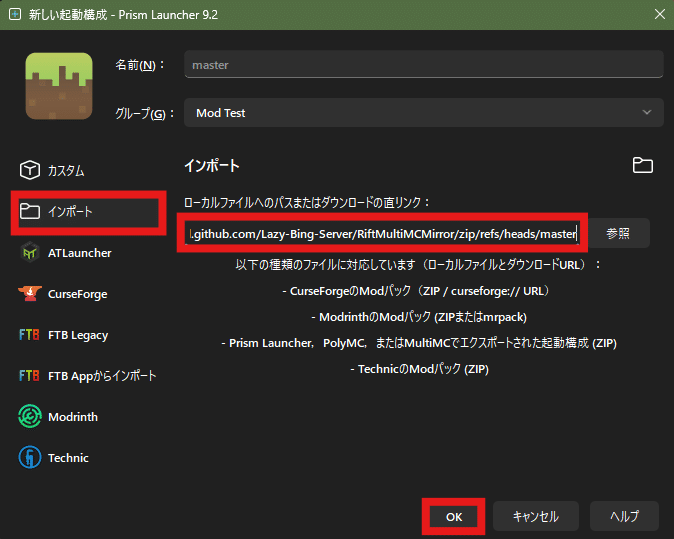
Task: Expand the グループ Mod Test dropdown
Action: click(x=423, y=113)
